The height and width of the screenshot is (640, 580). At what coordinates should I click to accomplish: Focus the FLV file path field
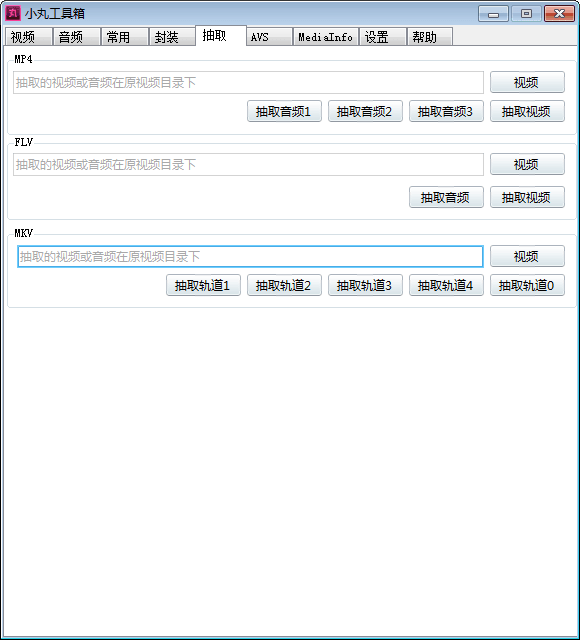pyautogui.click(x=248, y=164)
